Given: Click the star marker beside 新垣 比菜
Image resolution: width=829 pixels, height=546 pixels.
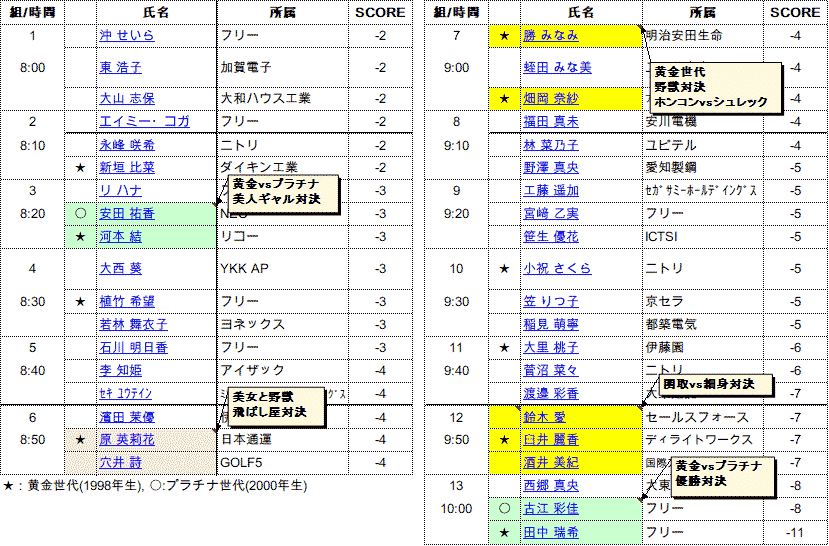Looking at the screenshot, I should (80, 167).
